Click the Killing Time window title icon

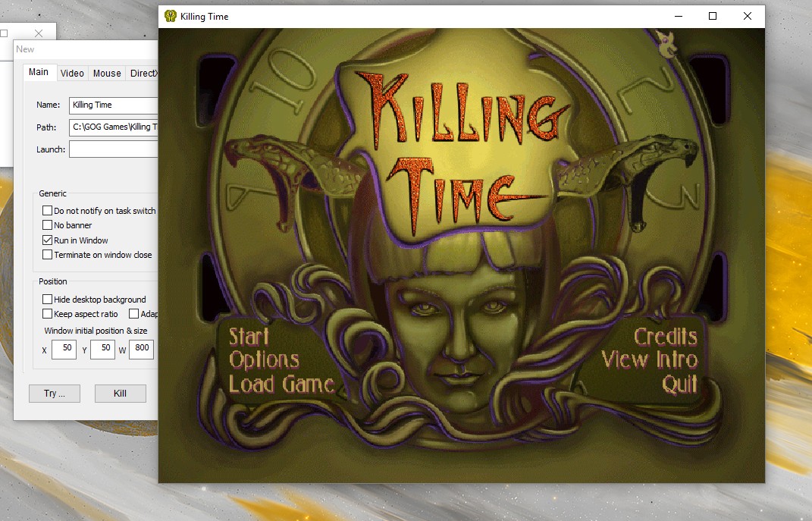click(171, 16)
